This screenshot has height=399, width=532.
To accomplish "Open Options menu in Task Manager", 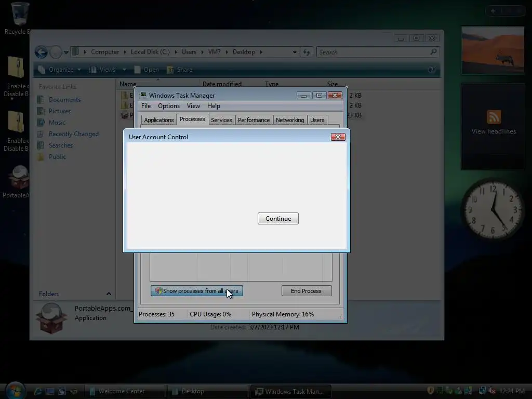I will click(x=169, y=106).
